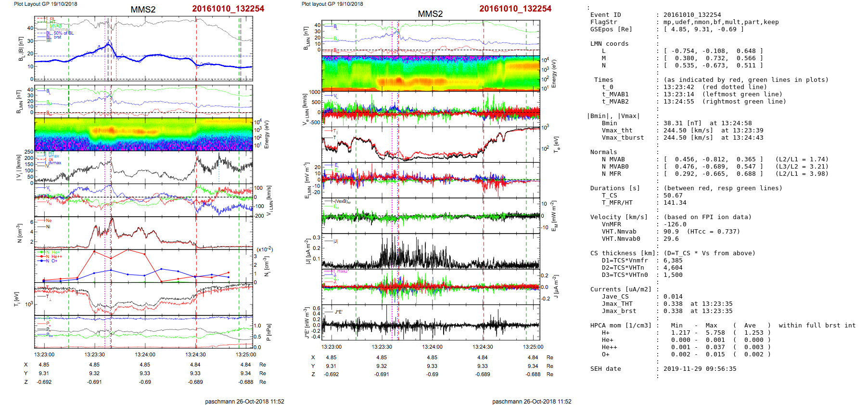This screenshot has height=405, width=868.
Task: Click the T_CS value "50.67"
Action: click(x=673, y=196)
